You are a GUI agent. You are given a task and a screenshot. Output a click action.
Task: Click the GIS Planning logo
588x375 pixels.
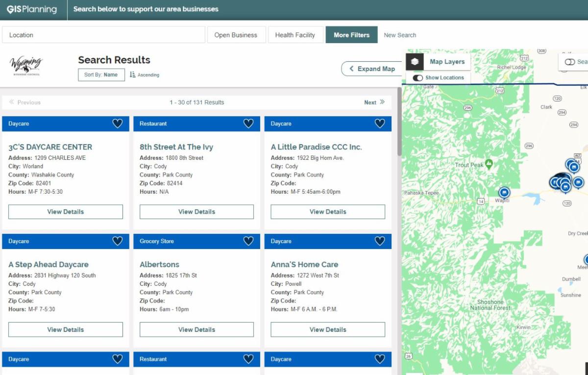32,9
